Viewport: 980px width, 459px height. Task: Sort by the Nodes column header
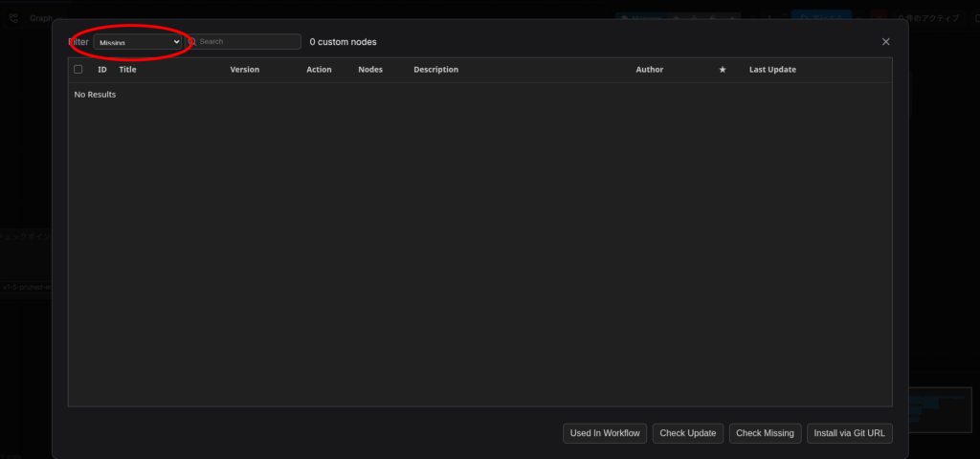[x=370, y=70]
